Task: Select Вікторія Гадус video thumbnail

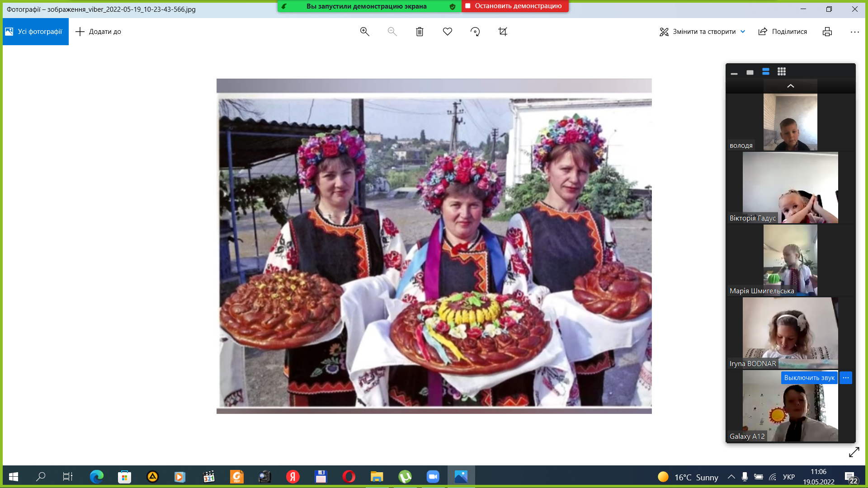Action: pyautogui.click(x=790, y=188)
